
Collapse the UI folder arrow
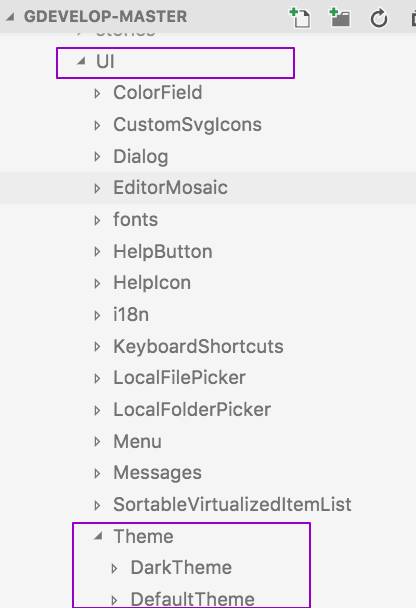pos(81,61)
